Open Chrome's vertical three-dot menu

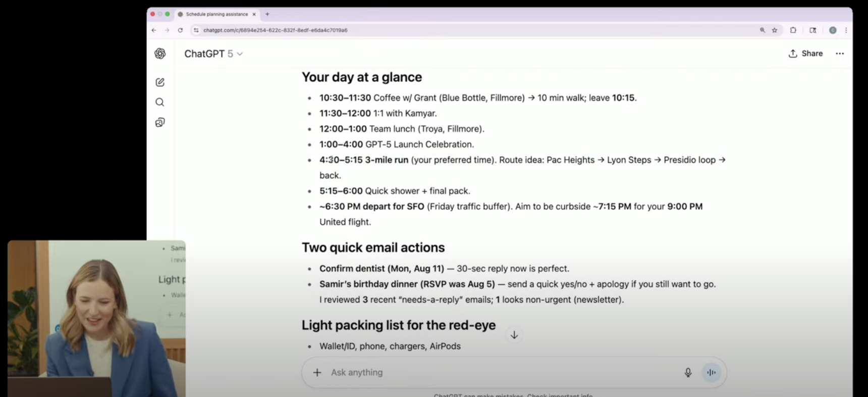click(846, 30)
